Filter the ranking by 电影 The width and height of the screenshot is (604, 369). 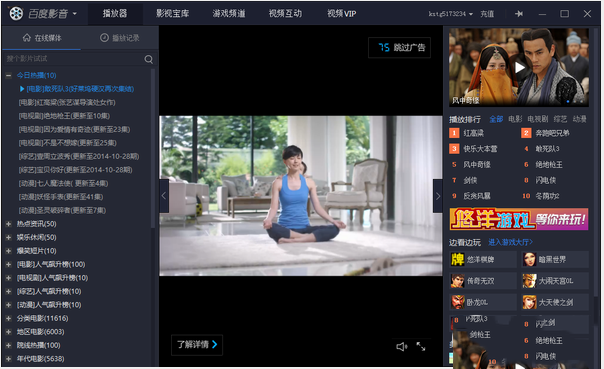[x=515, y=119]
